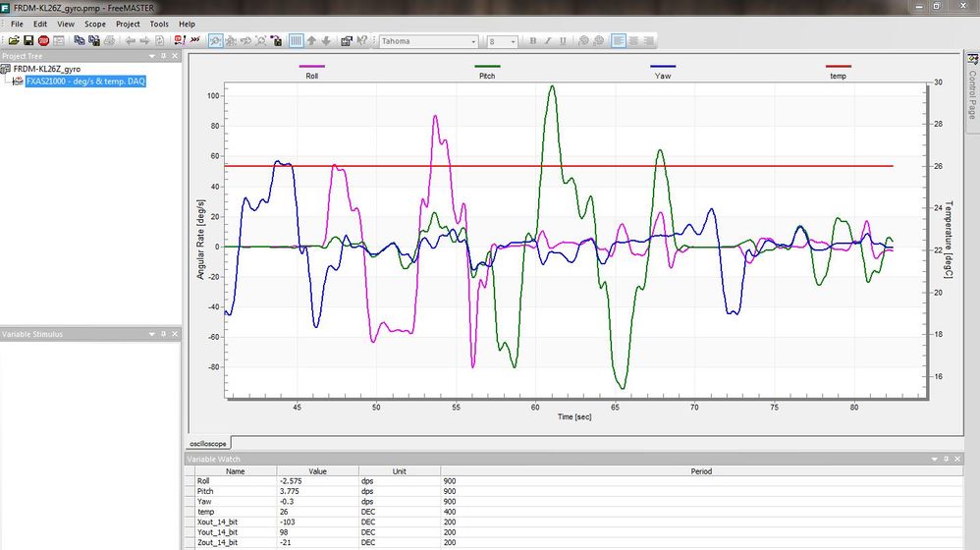Select center text alignment
The height and width of the screenshot is (550, 980).
633,40
